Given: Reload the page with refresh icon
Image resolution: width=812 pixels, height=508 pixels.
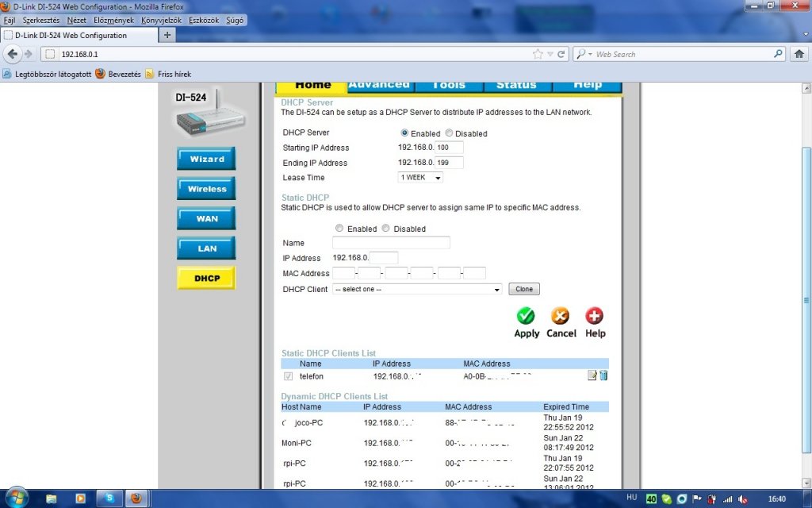Looking at the screenshot, I should [561, 54].
